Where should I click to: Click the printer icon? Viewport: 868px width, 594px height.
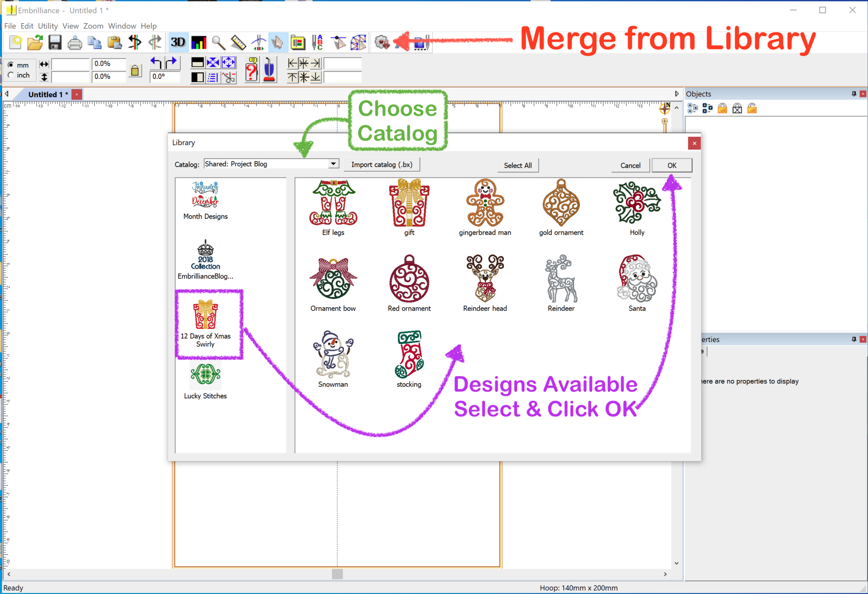coord(75,42)
